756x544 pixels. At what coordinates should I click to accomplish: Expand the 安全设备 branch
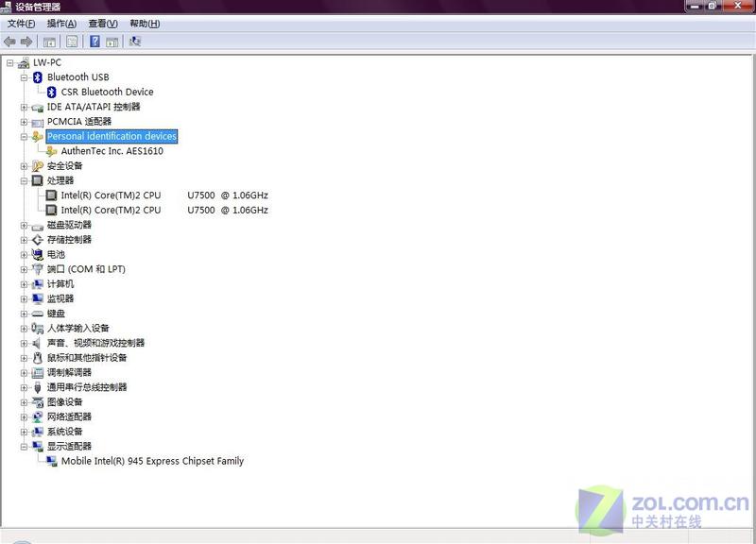[x=25, y=166]
